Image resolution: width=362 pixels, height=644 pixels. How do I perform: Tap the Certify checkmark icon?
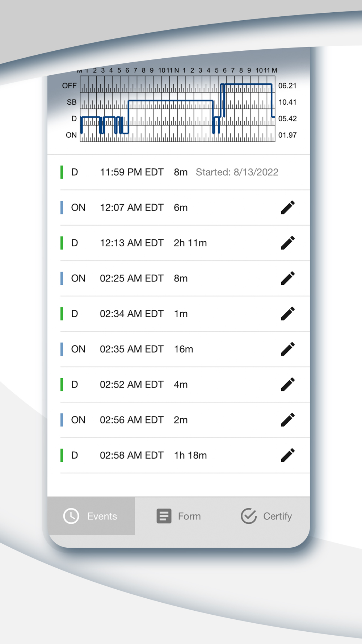249,516
